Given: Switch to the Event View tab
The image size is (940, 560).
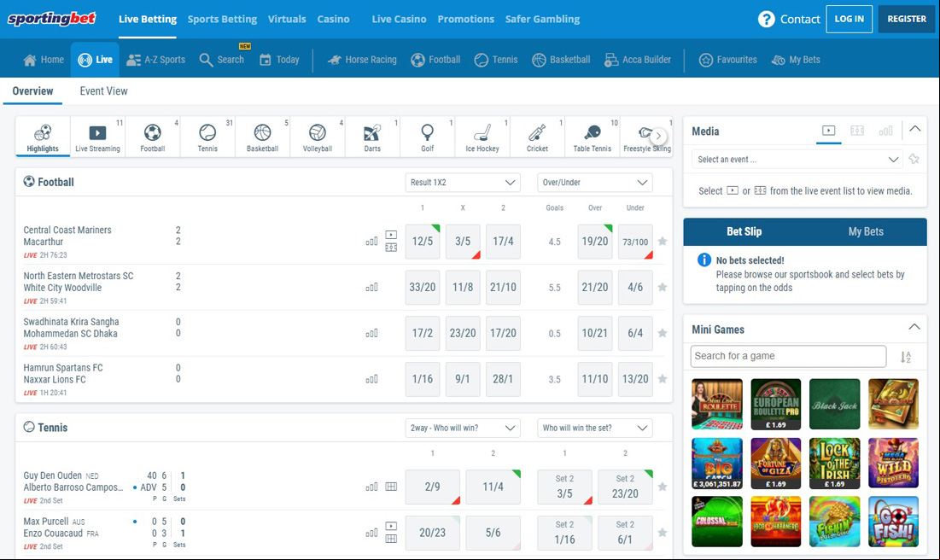Looking at the screenshot, I should [x=103, y=91].
